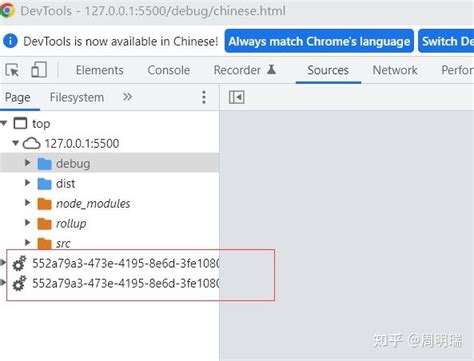Hide the navigator sidebar with the panel icon
474x361 pixels.
coord(237,97)
